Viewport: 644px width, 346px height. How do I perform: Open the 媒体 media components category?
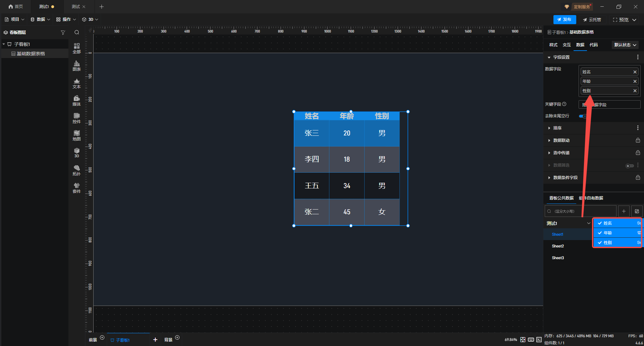[76, 101]
